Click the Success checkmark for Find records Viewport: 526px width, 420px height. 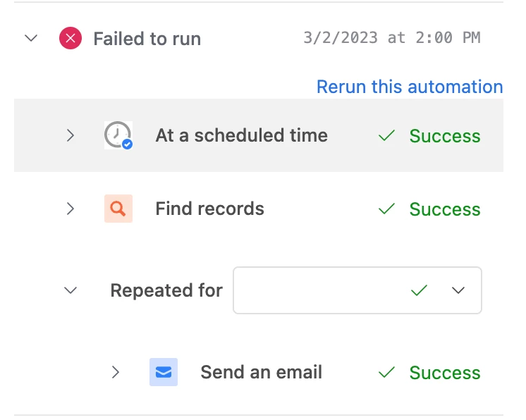(386, 209)
